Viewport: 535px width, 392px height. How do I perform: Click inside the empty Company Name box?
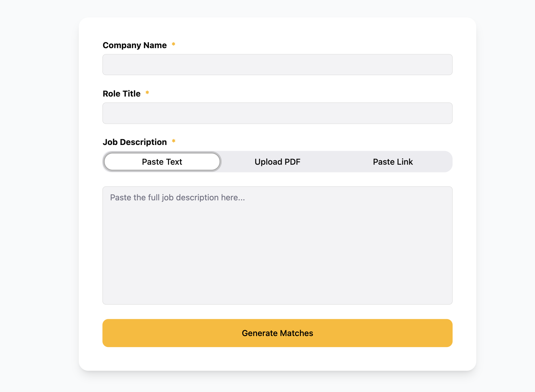pyautogui.click(x=277, y=64)
